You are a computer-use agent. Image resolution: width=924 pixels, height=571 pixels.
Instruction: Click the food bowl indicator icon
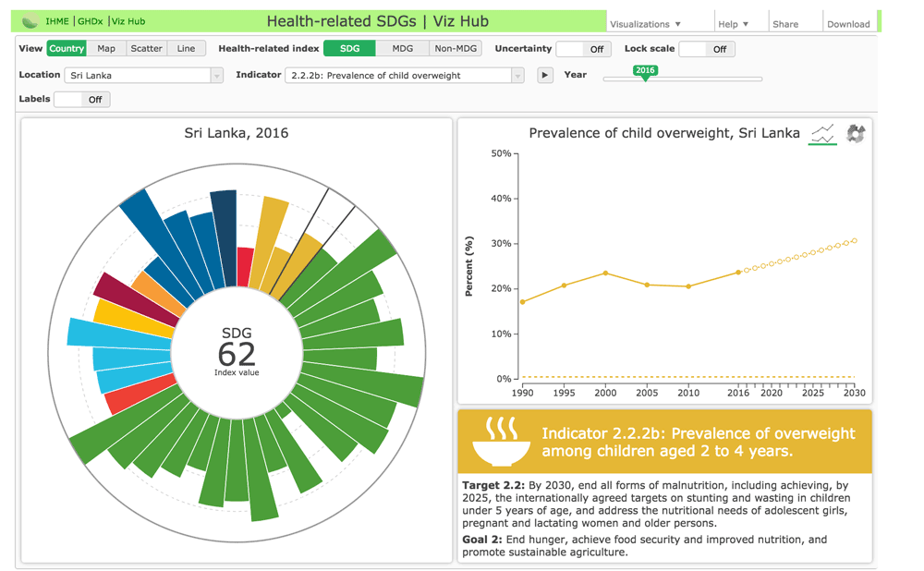click(501, 442)
